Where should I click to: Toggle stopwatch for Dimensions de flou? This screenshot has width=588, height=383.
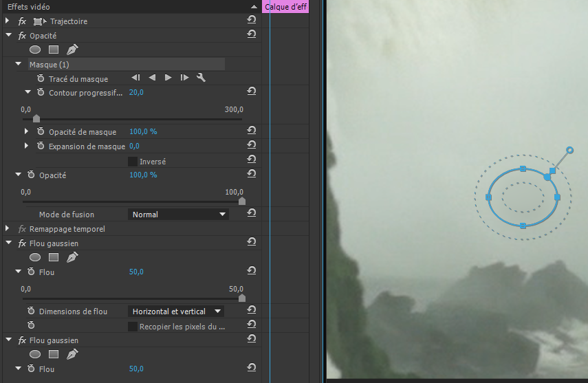[31, 311]
